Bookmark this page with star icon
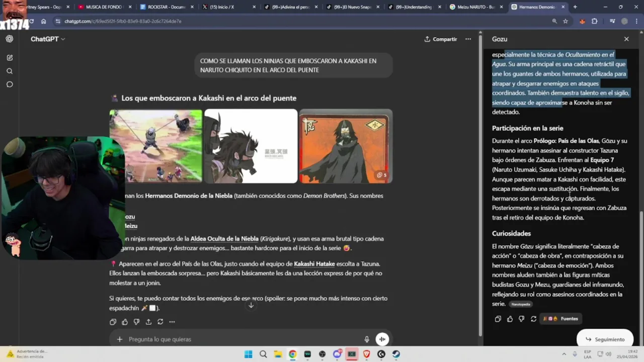 pos(566,21)
